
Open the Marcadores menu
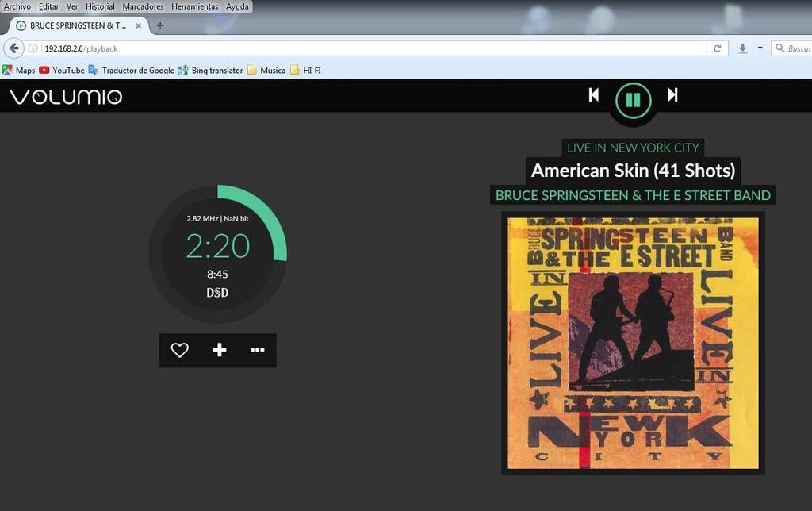[143, 6]
